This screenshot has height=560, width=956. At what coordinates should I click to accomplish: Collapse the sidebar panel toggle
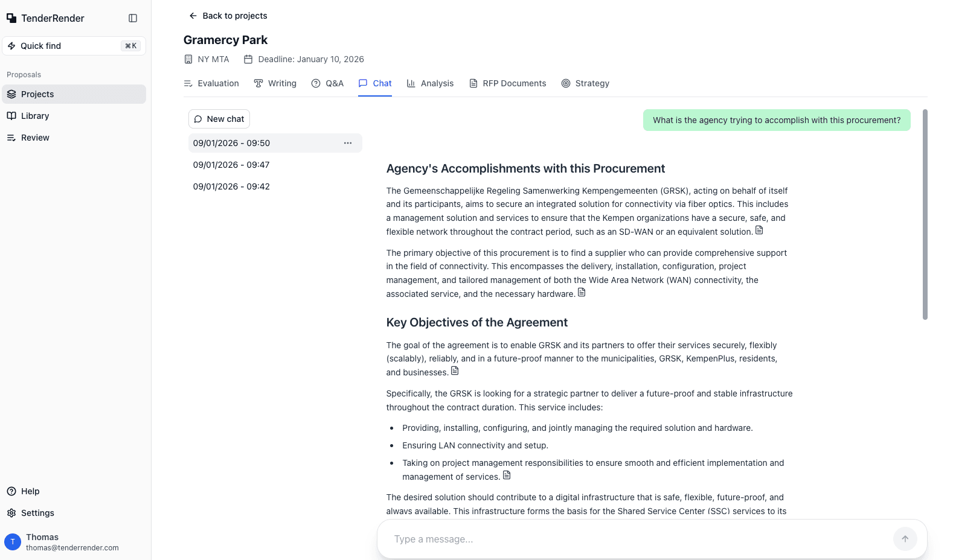click(x=133, y=18)
